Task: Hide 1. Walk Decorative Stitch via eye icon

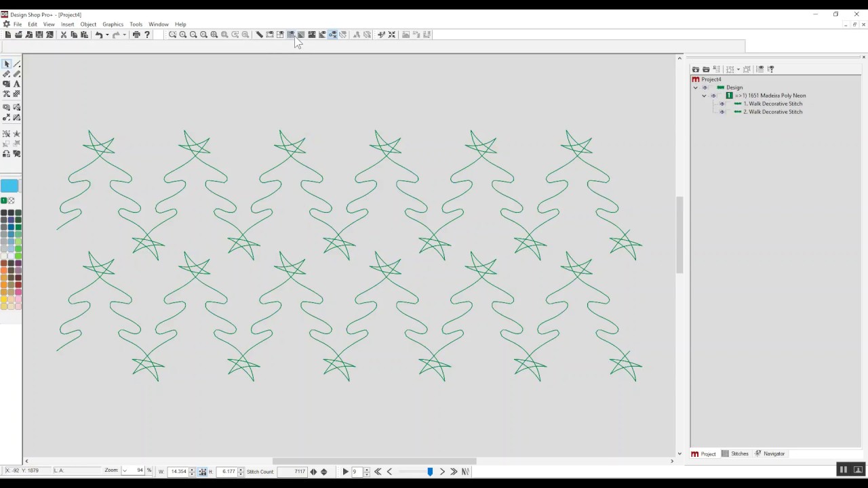Action: (722, 104)
